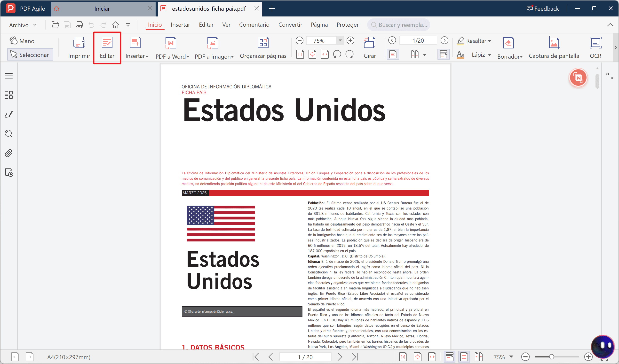Expand the Borrador eraser dropdown
This screenshot has height=364, width=619.
(x=521, y=57)
